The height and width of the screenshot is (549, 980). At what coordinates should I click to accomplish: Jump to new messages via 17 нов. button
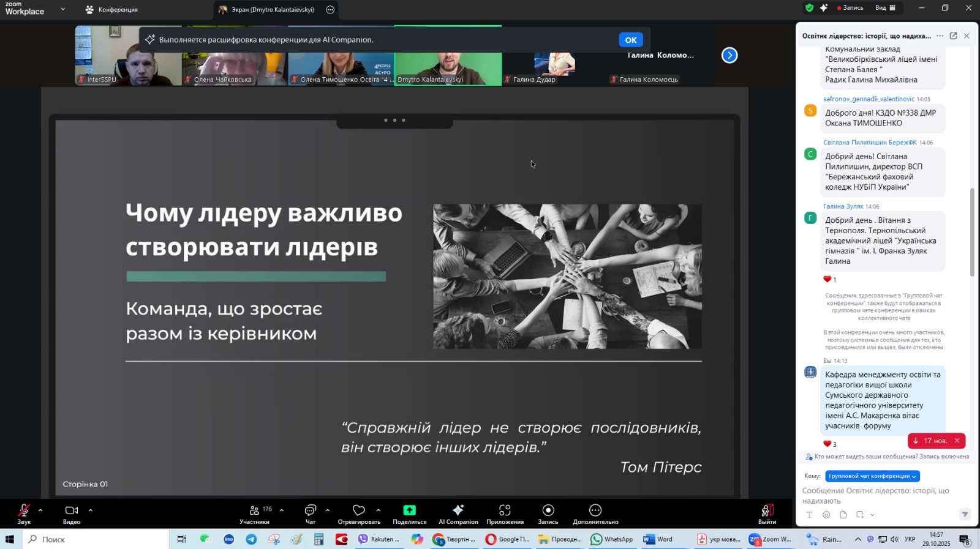point(929,441)
